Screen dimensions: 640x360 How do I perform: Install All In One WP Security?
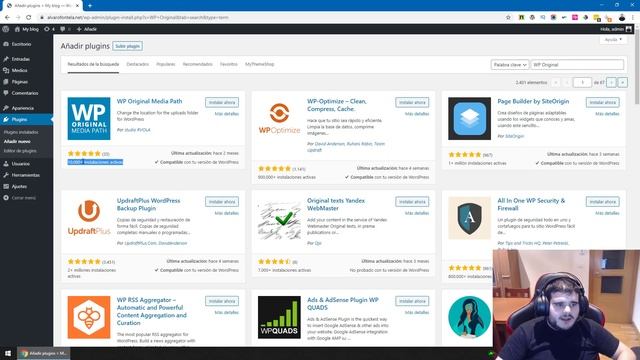click(x=602, y=202)
